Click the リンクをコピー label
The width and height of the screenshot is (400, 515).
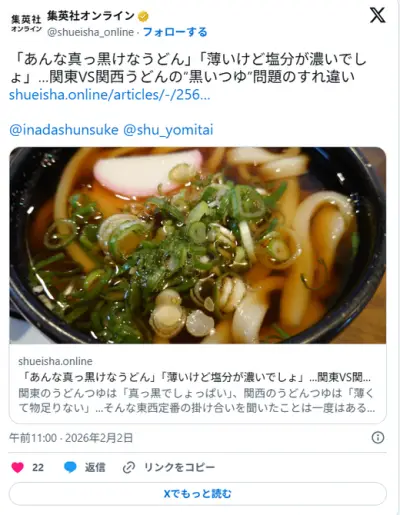pos(179,467)
